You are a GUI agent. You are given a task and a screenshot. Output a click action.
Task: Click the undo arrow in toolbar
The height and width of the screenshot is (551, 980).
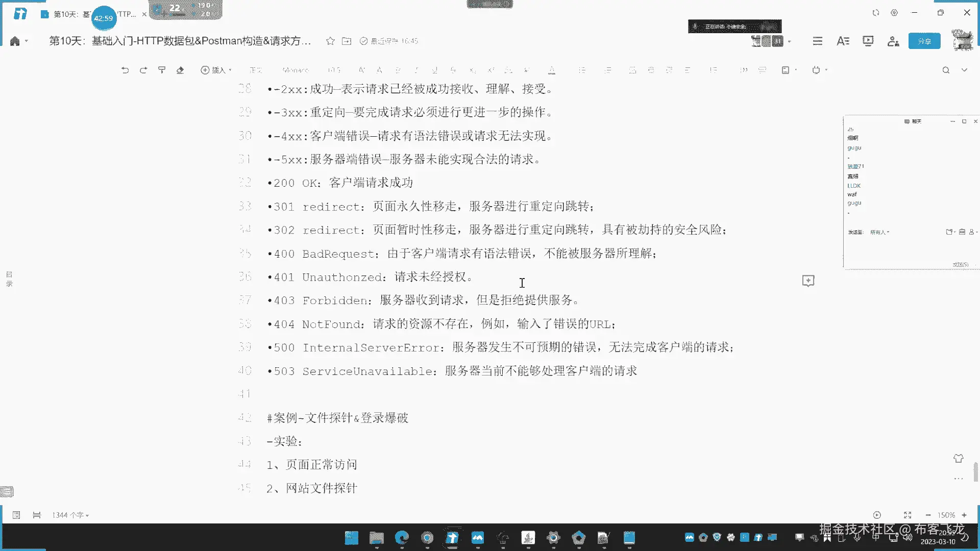(125, 70)
